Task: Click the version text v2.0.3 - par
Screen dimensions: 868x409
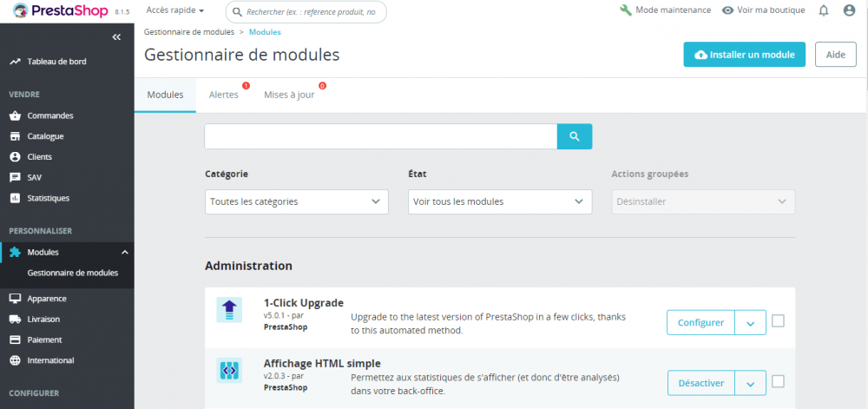Action: click(x=284, y=376)
